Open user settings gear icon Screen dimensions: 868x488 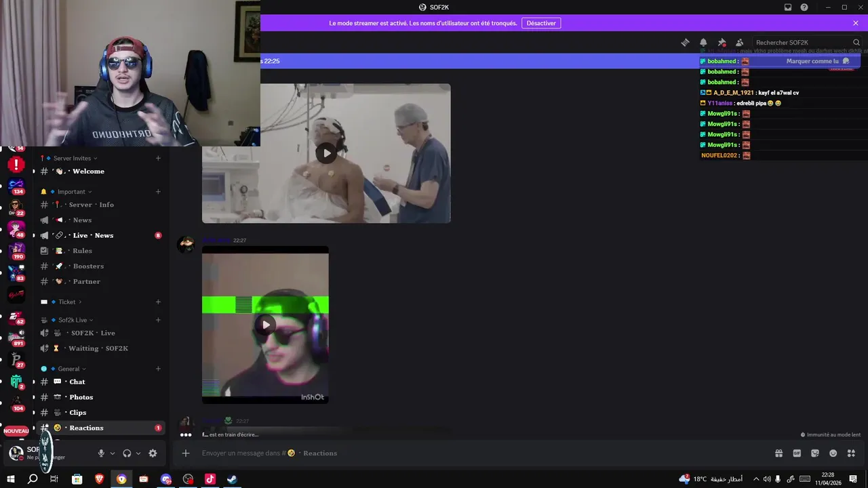coord(153,453)
